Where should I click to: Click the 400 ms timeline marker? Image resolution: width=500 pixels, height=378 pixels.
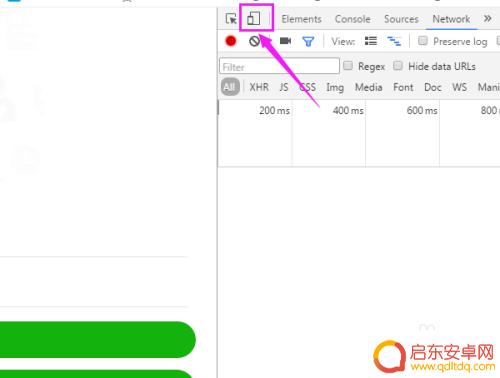[348, 110]
